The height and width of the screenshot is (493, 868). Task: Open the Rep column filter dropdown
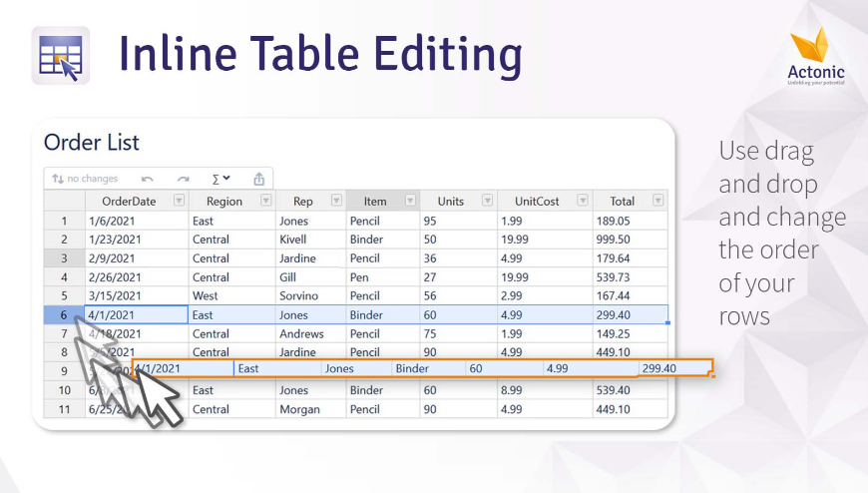pyautogui.click(x=336, y=201)
